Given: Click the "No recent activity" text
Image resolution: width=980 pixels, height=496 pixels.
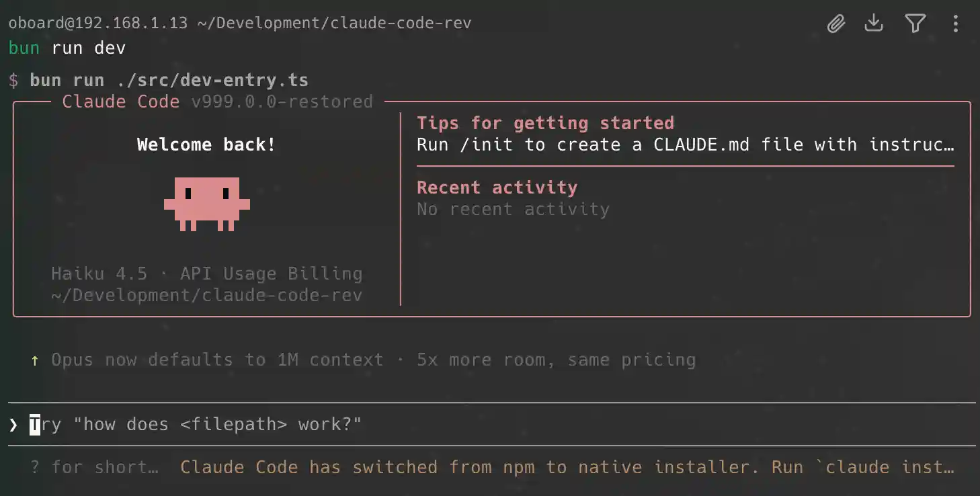Looking at the screenshot, I should pyautogui.click(x=513, y=209).
